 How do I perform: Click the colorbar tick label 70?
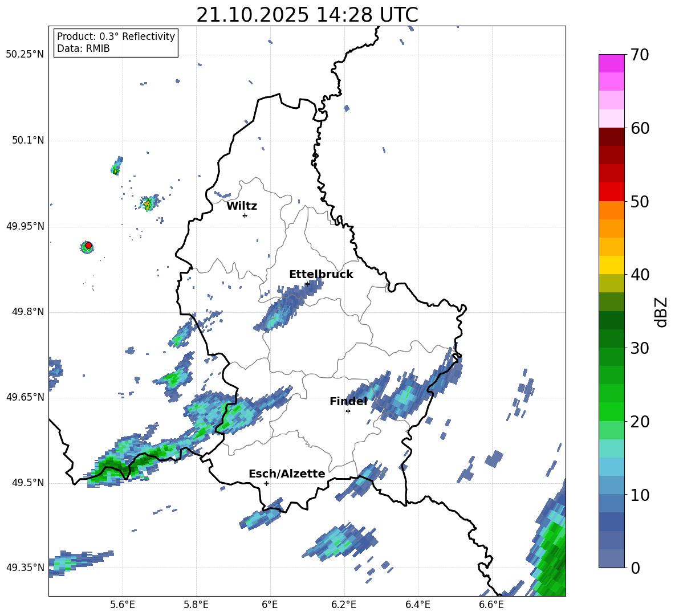pyautogui.click(x=640, y=55)
